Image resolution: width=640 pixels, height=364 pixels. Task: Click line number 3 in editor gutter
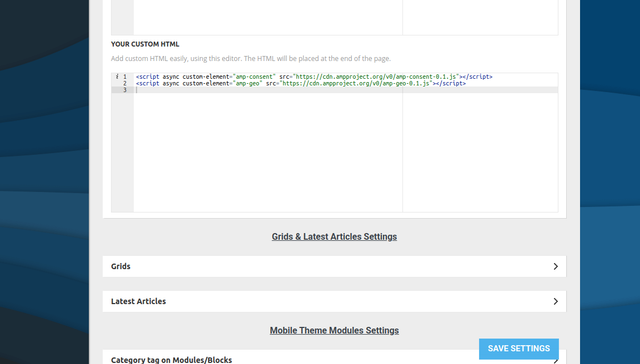pos(125,90)
